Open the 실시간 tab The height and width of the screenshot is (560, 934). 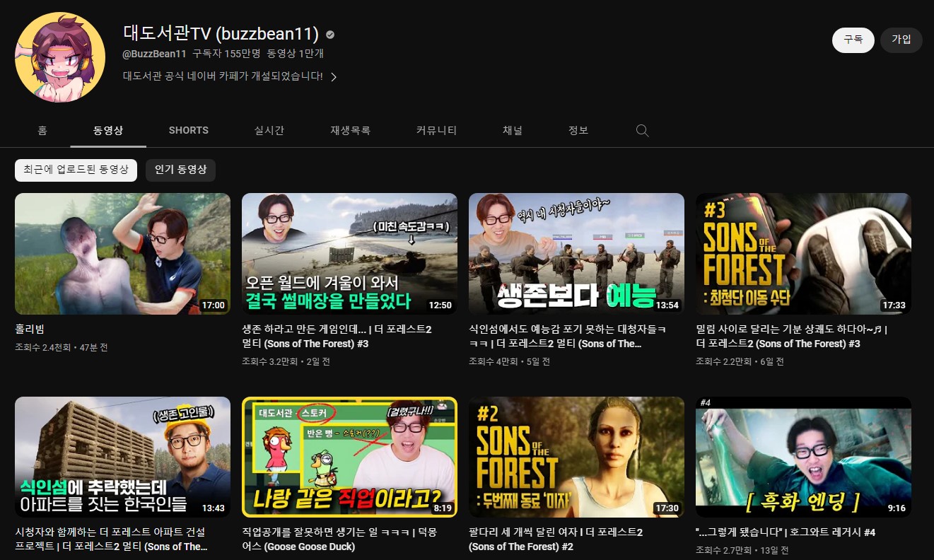[269, 130]
